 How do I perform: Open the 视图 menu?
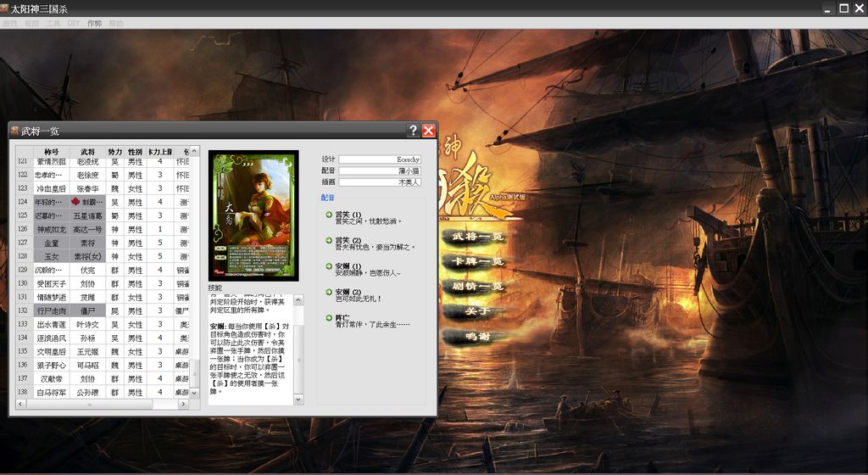tap(31, 23)
